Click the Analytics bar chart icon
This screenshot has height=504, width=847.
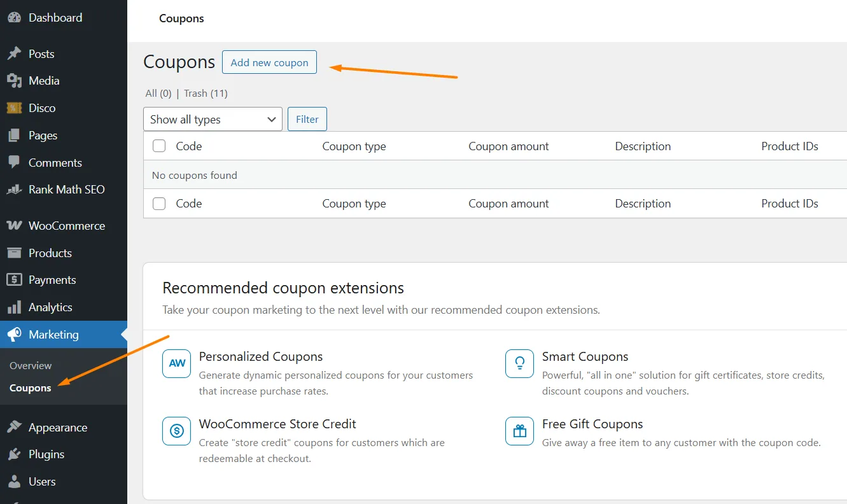click(x=14, y=307)
